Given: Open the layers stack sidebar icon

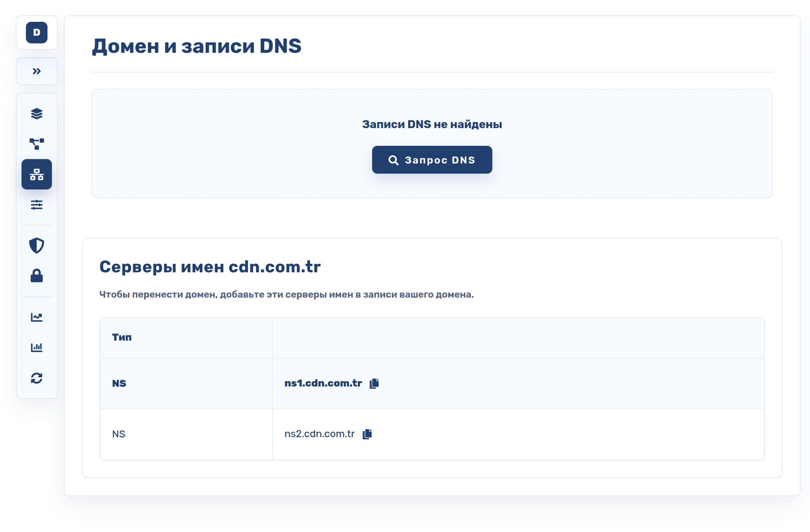Looking at the screenshot, I should pos(36,114).
